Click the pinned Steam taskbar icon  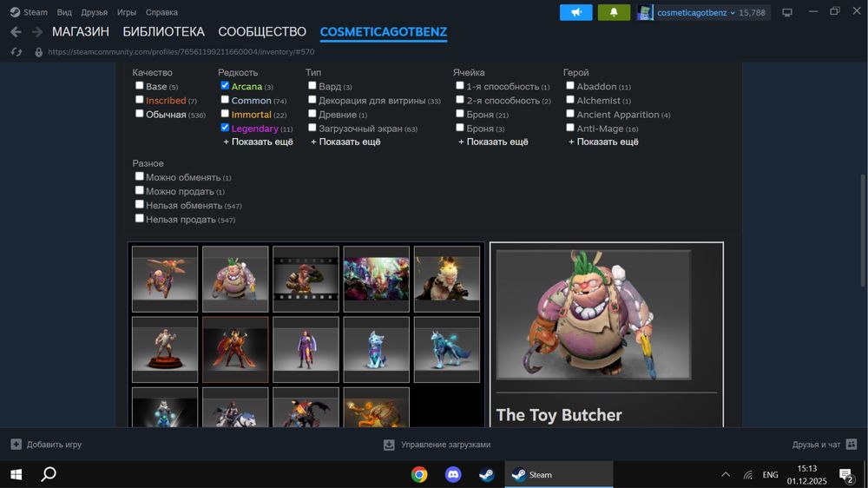pyautogui.click(x=487, y=475)
